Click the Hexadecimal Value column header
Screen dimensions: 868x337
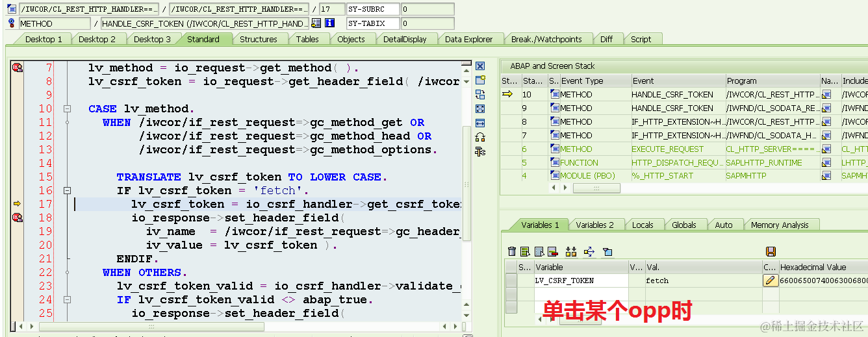pyautogui.click(x=823, y=267)
